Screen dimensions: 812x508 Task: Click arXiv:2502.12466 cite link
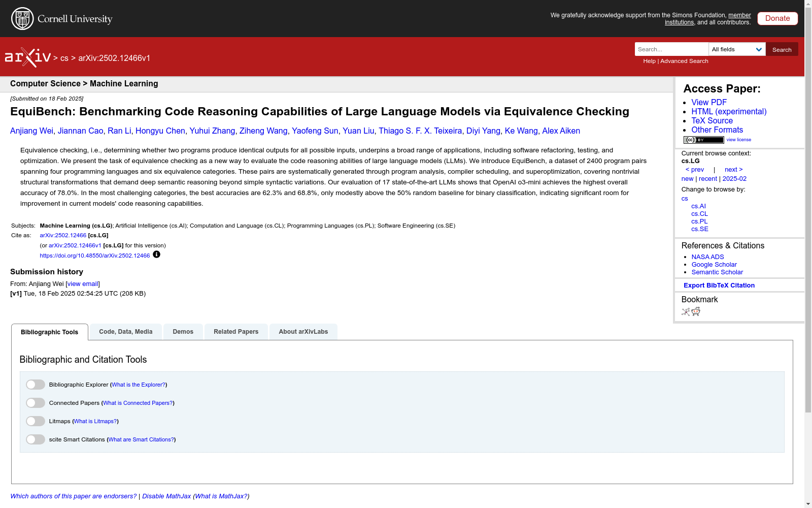click(x=63, y=235)
